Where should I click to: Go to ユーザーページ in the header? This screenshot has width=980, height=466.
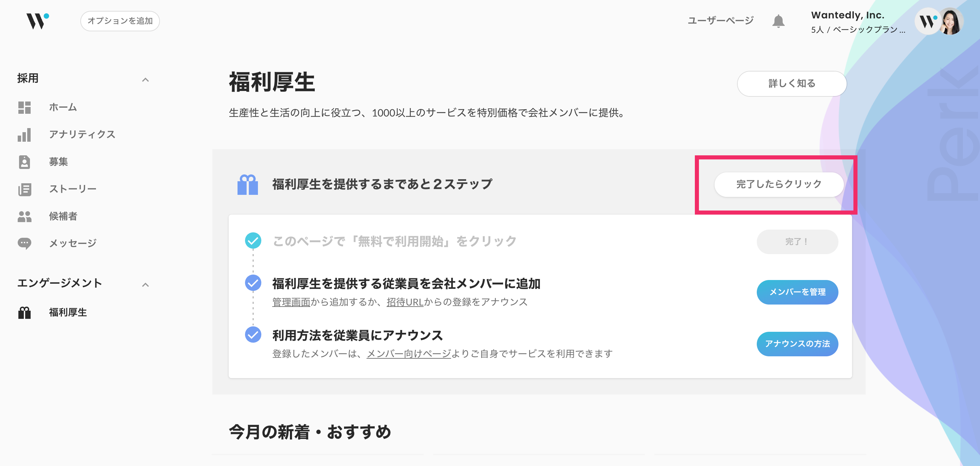[721, 20]
